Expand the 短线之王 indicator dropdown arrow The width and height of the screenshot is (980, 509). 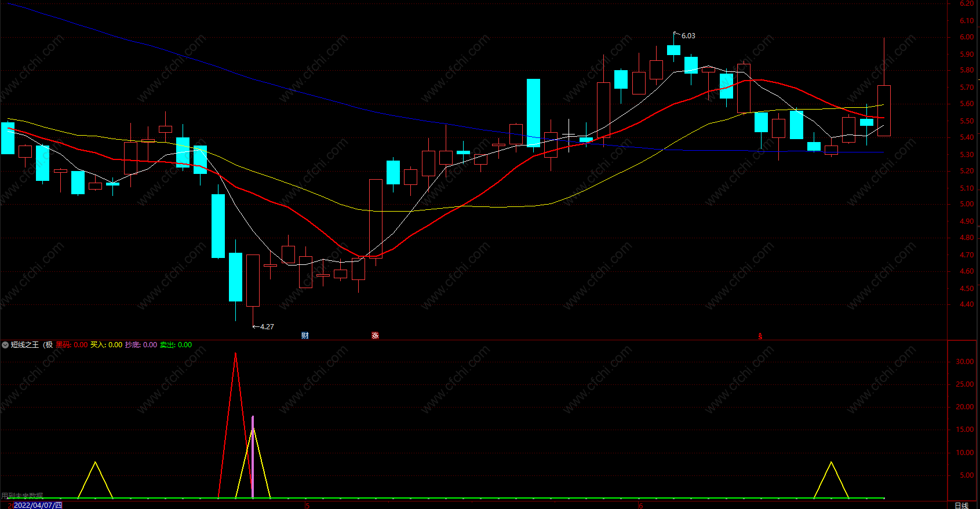(5, 345)
